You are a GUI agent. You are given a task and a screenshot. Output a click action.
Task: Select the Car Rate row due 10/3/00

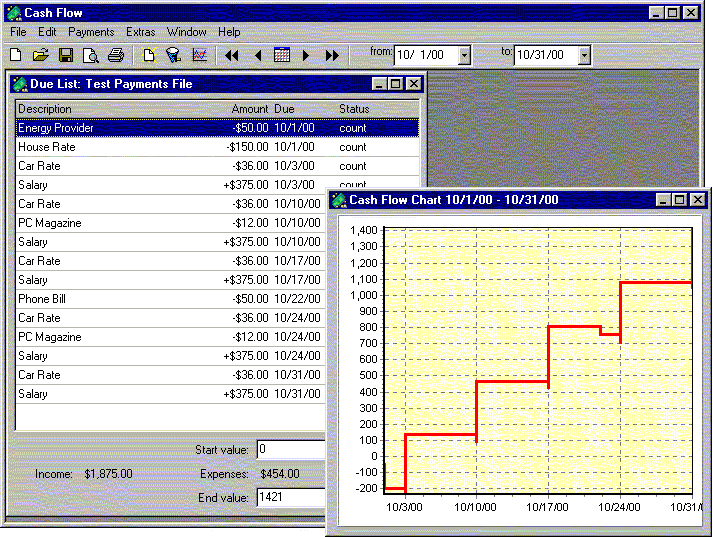217,166
